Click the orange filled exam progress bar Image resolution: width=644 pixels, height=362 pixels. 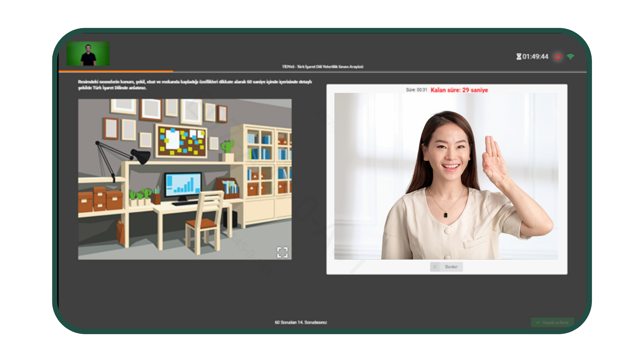(116, 71)
